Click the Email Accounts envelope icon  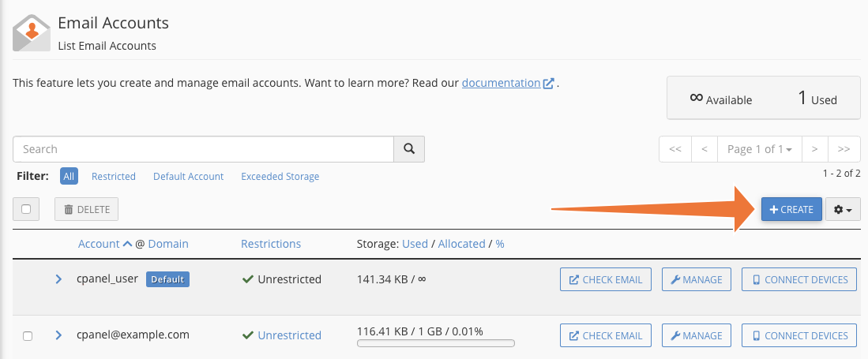[x=31, y=33]
